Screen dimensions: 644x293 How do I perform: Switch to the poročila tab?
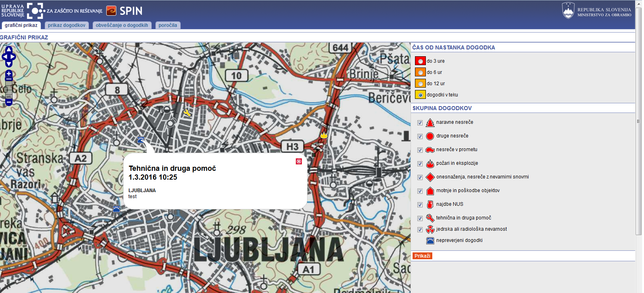pyautogui.click(x=168, y=25)
